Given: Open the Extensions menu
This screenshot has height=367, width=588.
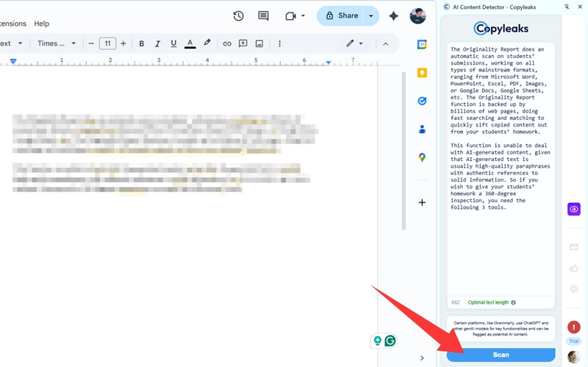Looking at the screenshot, I should click(x=12, y=24).
